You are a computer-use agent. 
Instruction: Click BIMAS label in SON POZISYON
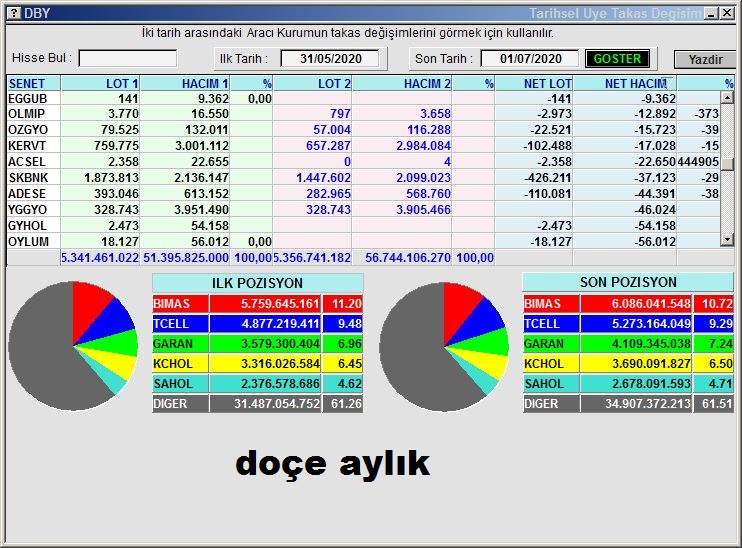(x=551, y=303)
